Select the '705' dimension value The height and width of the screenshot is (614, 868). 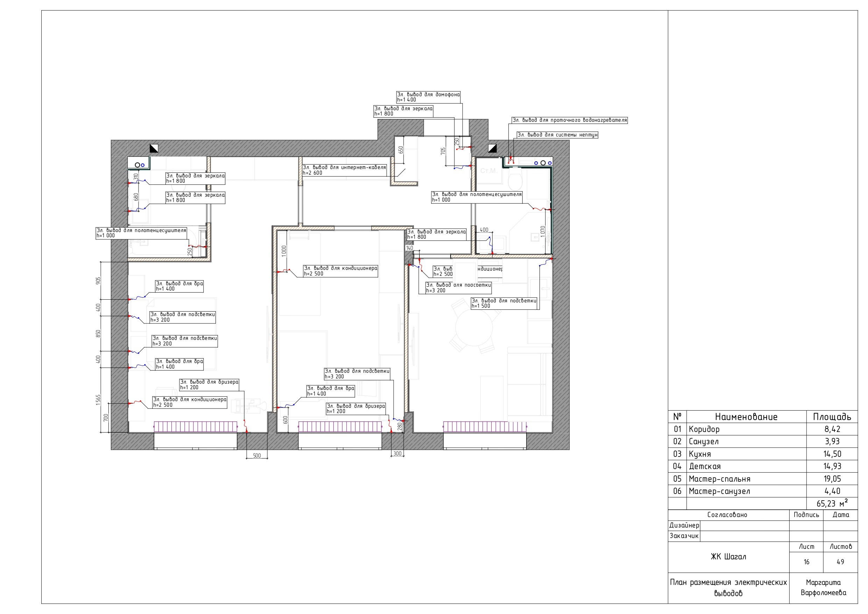click(x=443, y=151)
